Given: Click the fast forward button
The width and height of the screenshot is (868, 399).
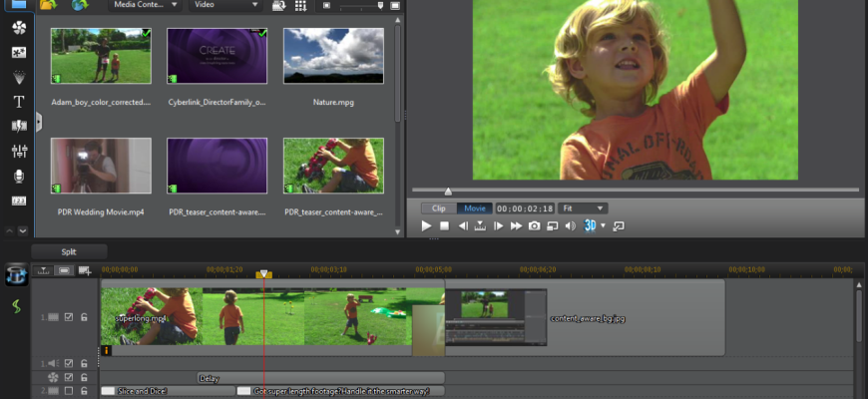Looking at the screenshot, I should (516, 226).
